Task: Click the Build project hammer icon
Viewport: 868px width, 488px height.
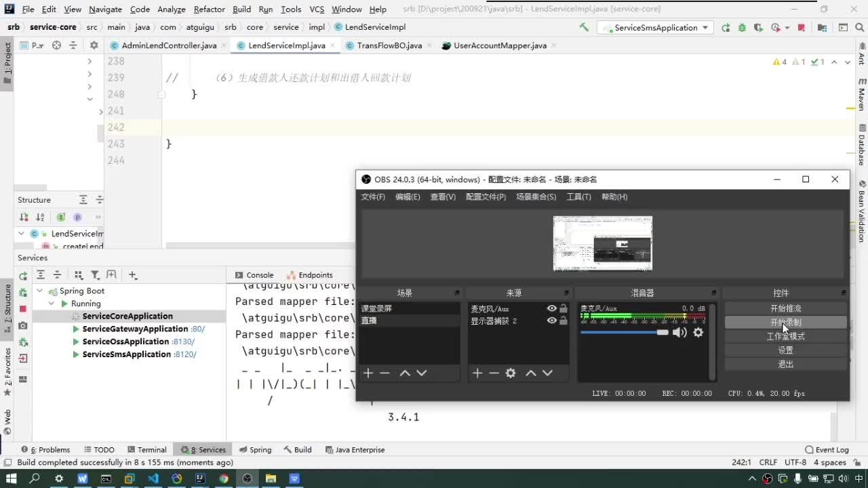Action: coord(584,28)
